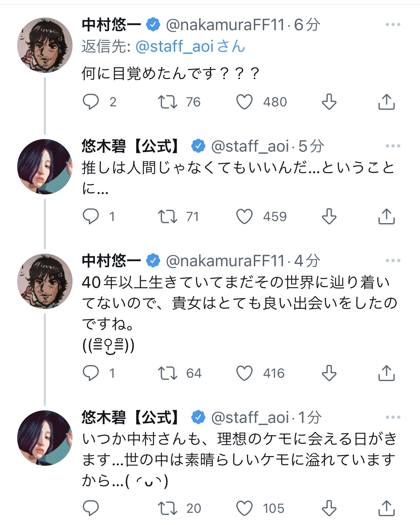420x525 pixels.
Task: Open more options for the 4分 tweet
Action: (x=393, y=261)
